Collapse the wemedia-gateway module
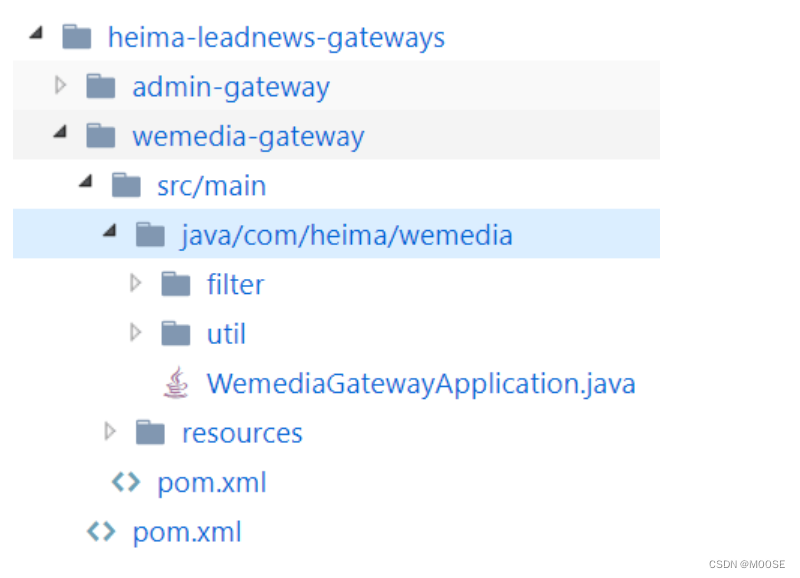800x578 pixels. [x=60, y=135]
